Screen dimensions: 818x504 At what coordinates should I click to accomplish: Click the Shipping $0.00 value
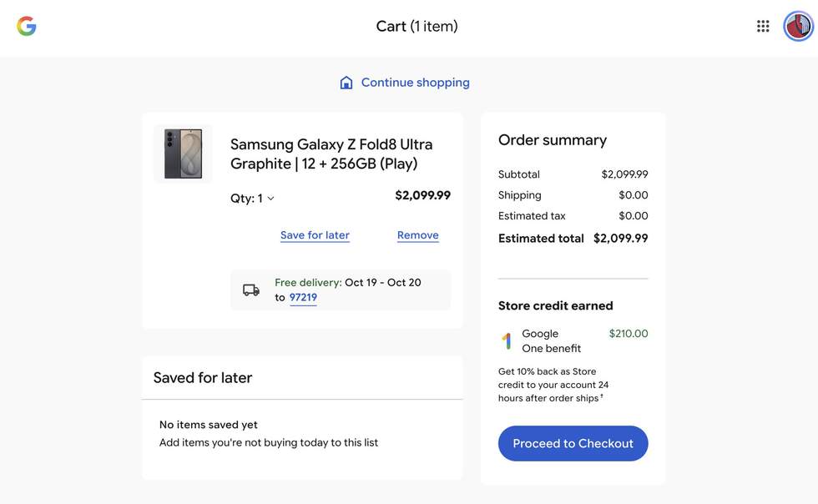pyautogui.click(x=634, y=195)
